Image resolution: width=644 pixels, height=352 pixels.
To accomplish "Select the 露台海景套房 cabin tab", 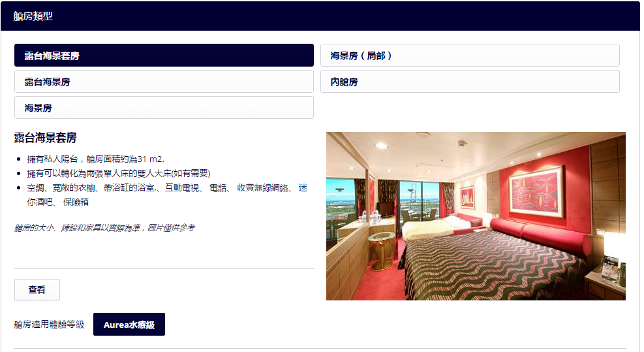I will pyautogui.click(x=164, y=56).
